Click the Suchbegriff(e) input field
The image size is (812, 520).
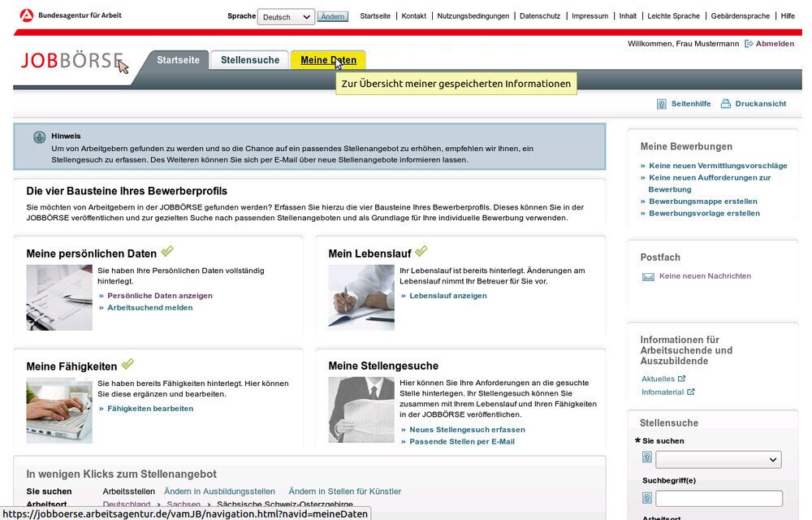click(x=719, y=499)
